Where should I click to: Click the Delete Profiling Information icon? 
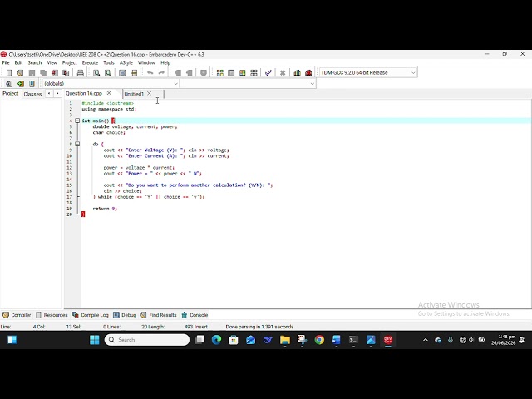pyautogui.click(x=308, y=73)
